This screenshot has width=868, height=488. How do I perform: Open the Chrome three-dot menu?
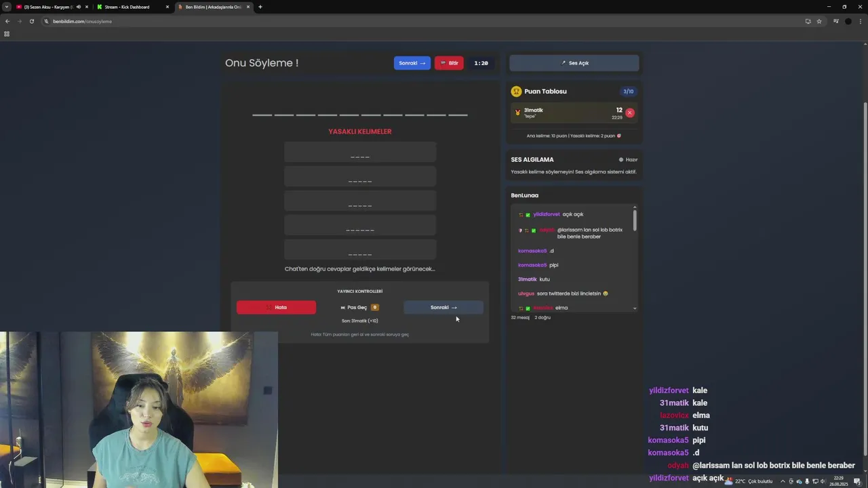click(x=860, y=21)
